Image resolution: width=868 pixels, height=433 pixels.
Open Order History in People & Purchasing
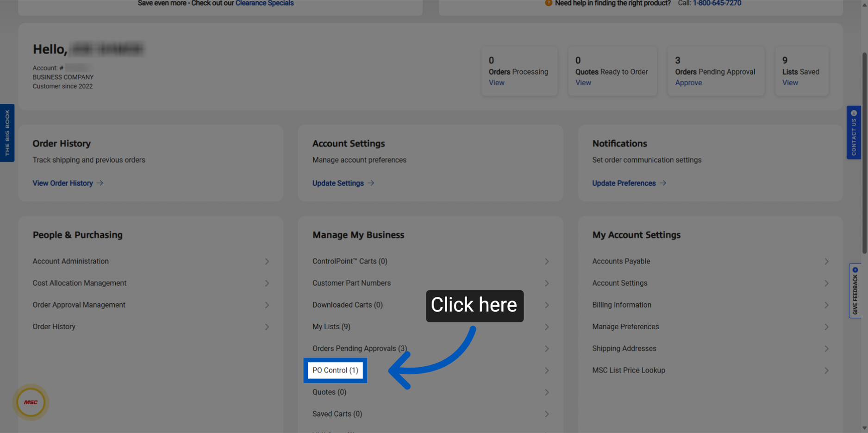(x=54, y=326)
